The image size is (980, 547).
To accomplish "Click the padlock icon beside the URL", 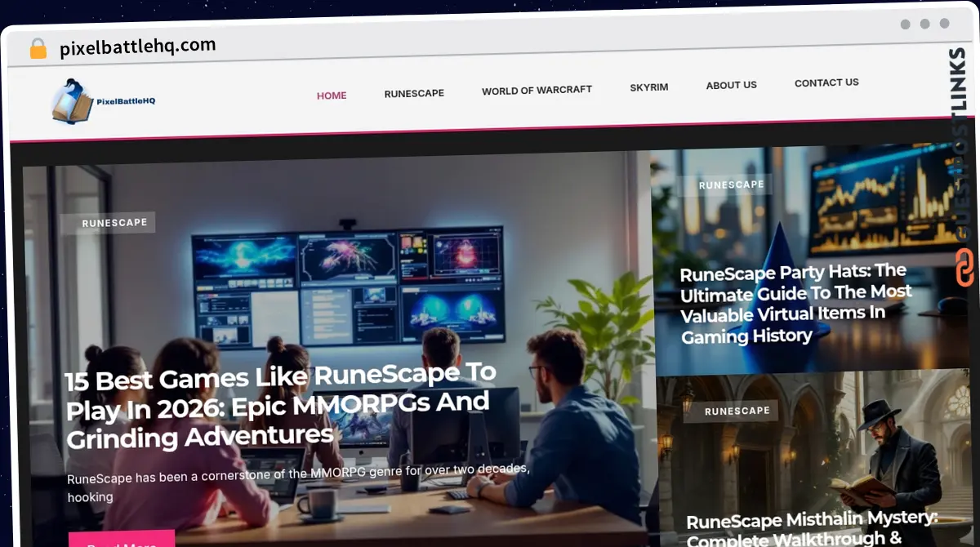I will point(38,49).
